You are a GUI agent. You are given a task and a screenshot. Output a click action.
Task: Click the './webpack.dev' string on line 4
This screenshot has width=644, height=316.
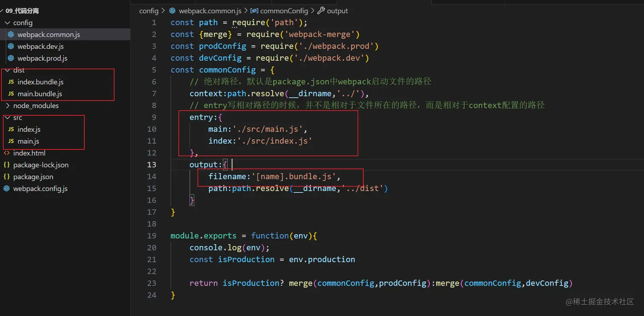(x=329, y=58)
